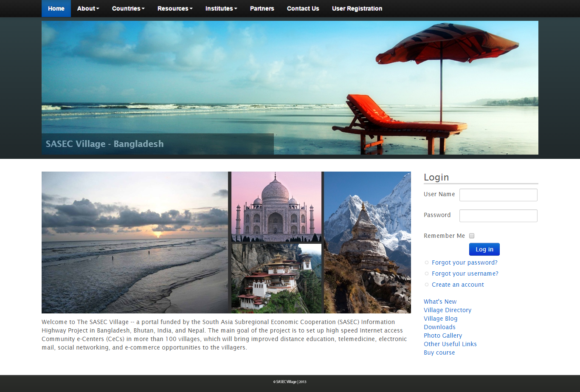Open the Create an account link
Image resolution: width=580 pixels, height=392 pixels.
(458, 285)
